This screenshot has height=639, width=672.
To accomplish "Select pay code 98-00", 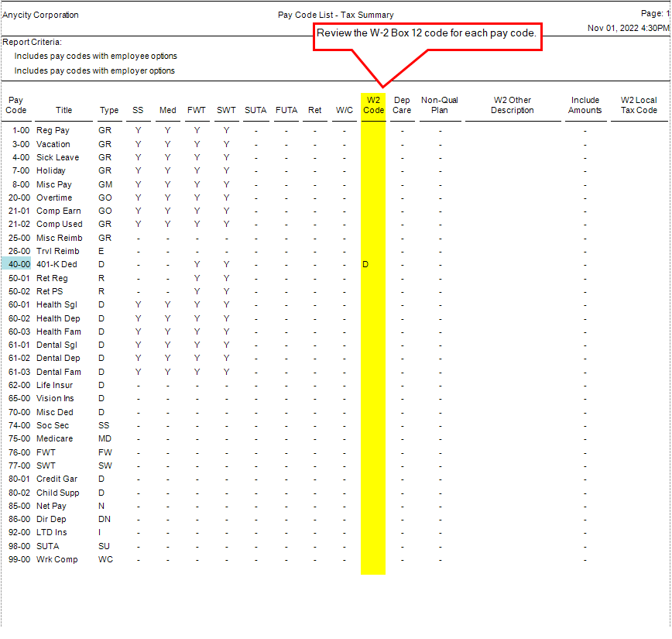I will pyautogui.click(x=19, y=546).
